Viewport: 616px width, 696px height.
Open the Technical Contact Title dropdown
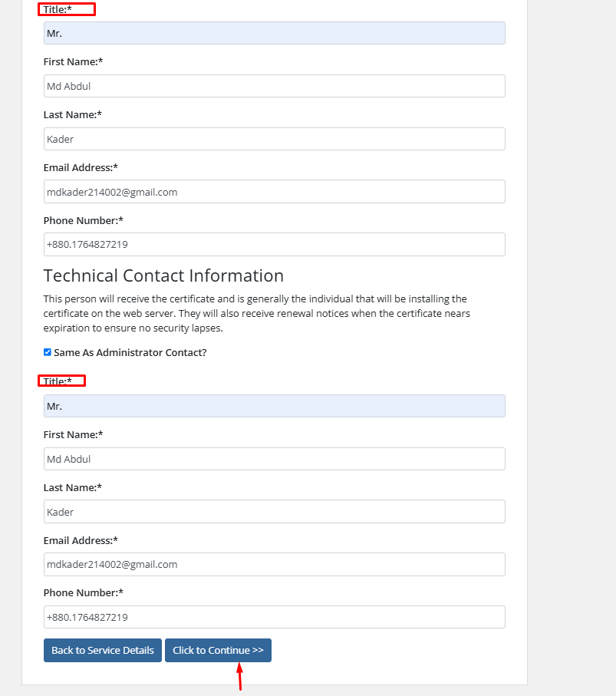[274, 406]
